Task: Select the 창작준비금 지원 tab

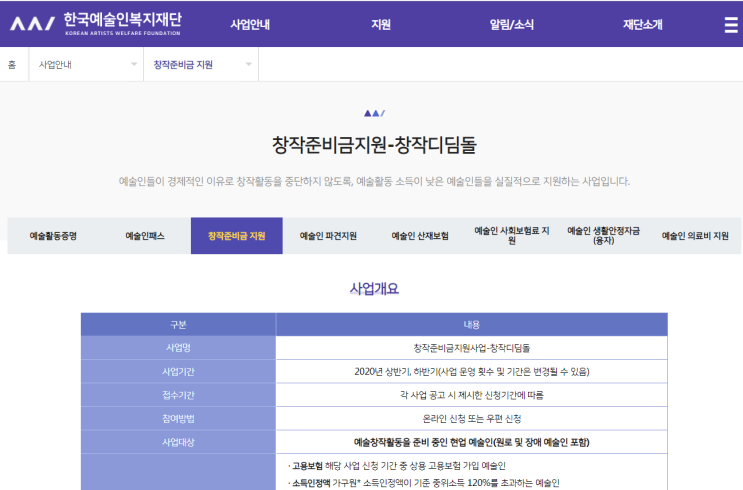Action: coord(237,236)
